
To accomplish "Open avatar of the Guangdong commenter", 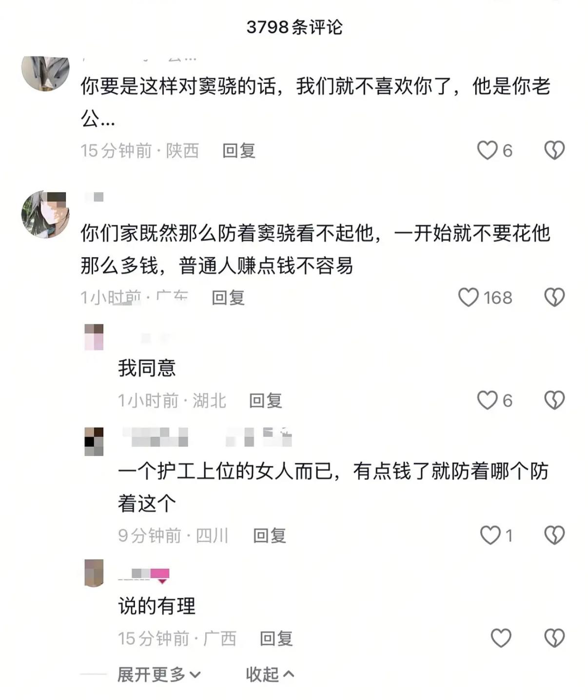I will coord(45,214).
